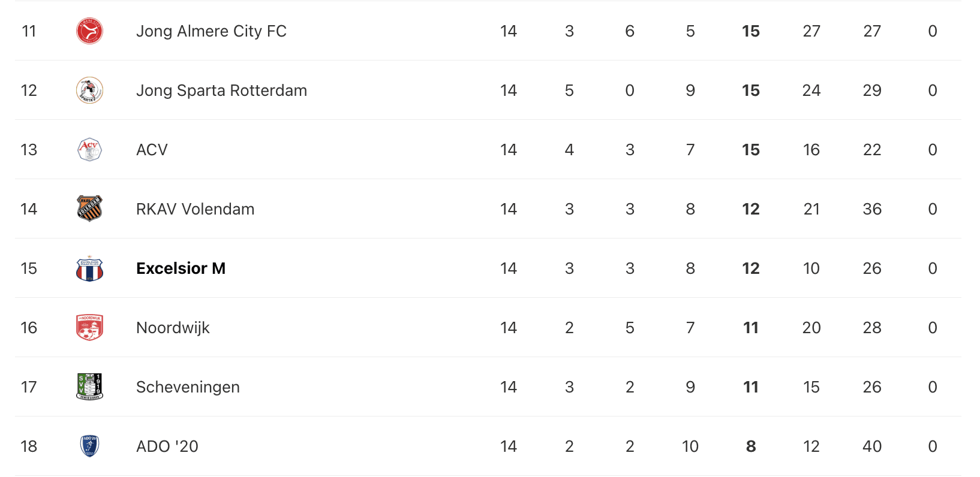Viewport: 980px width, 477px height.
Task: Open the ACV team name link
Action: point(152,150)
